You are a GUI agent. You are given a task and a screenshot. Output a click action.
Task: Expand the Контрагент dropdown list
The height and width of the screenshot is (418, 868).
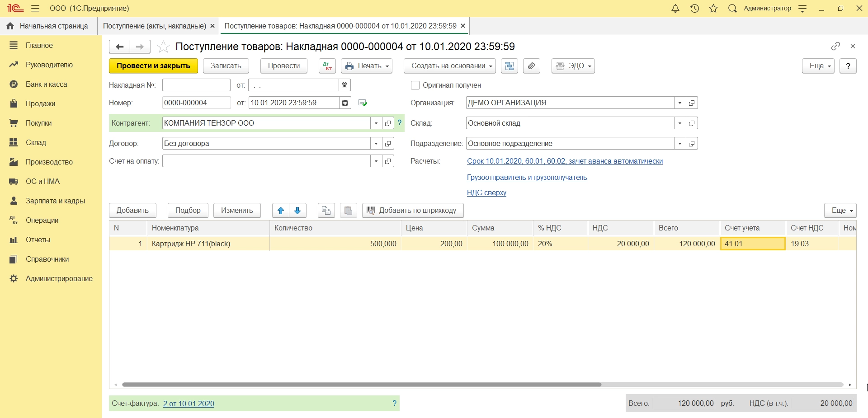(x=376, y=123)
